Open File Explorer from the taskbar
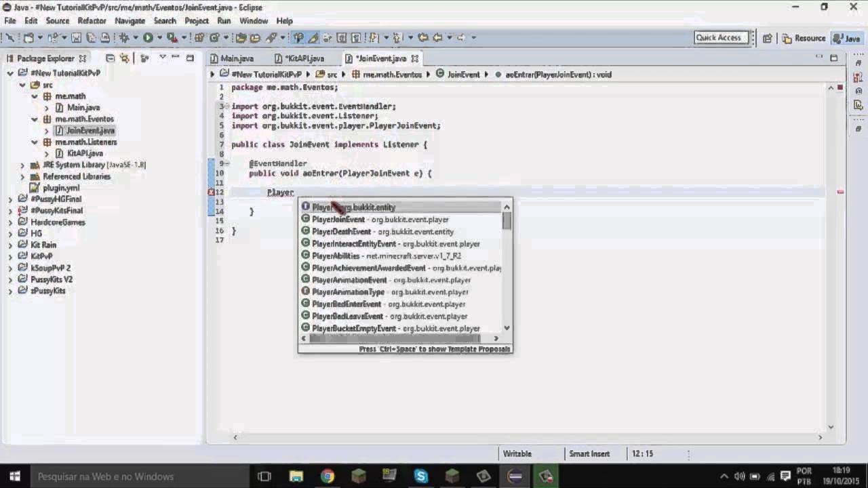This screenshot has height=488, width=868. [296, 476]
